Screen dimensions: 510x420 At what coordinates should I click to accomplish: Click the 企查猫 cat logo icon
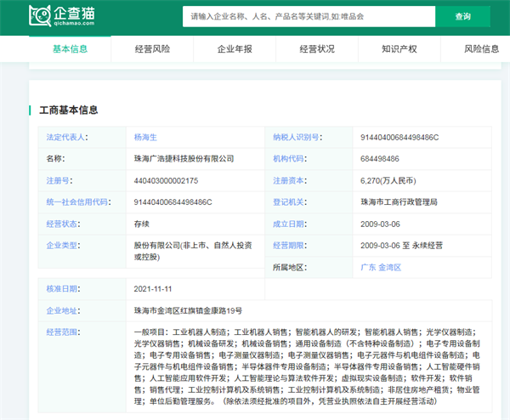coord(39,16)
